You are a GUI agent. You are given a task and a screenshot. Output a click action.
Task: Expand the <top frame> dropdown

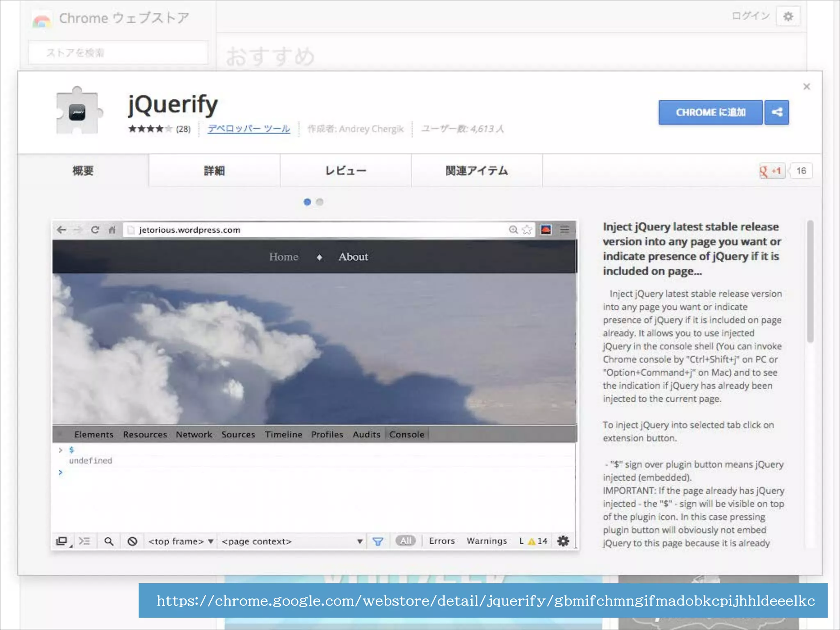[181, 541]
